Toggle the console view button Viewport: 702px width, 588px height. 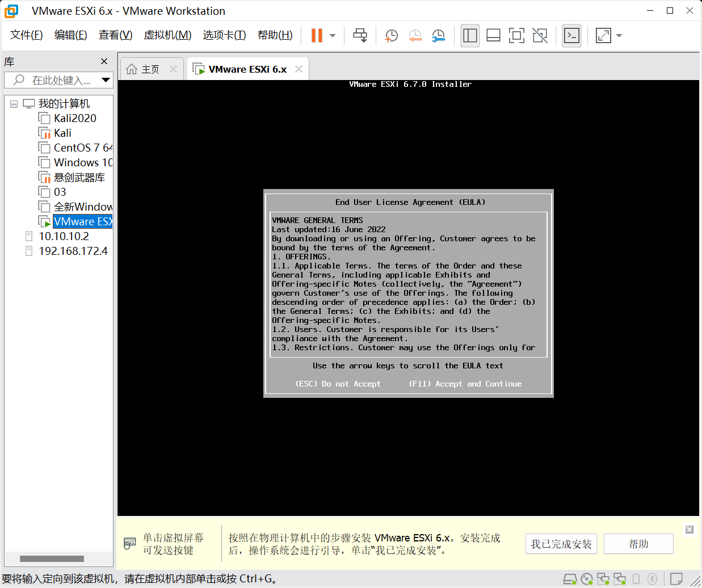coord(571,36)
